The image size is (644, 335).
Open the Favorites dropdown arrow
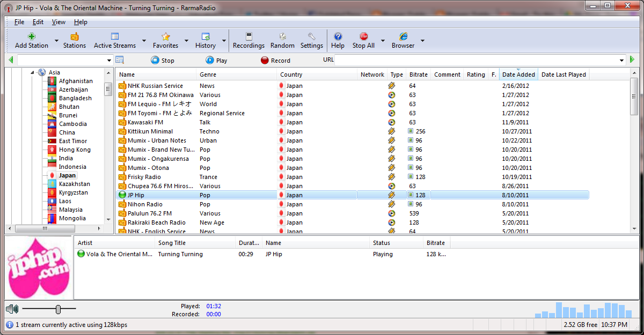(186, 41)
